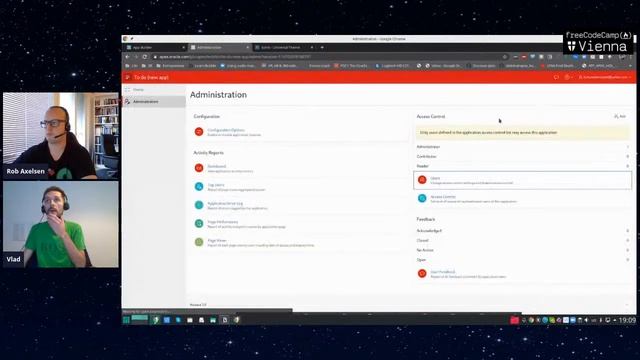Close the Administration browser tab
The height and width of the screenshot is (360, 640).
click(x=247, y=47)
